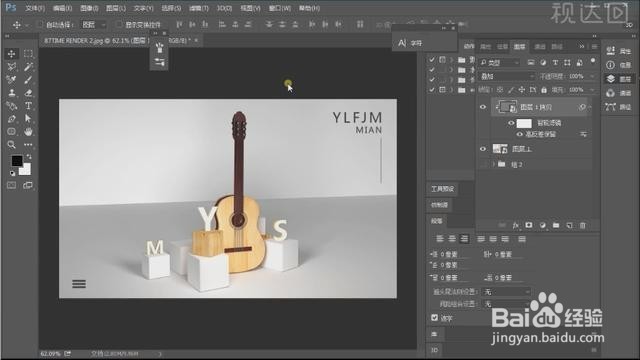This screenshot has height=360, width=640.
Task: Select the Lasso tool
Action: tap(11, 67)
